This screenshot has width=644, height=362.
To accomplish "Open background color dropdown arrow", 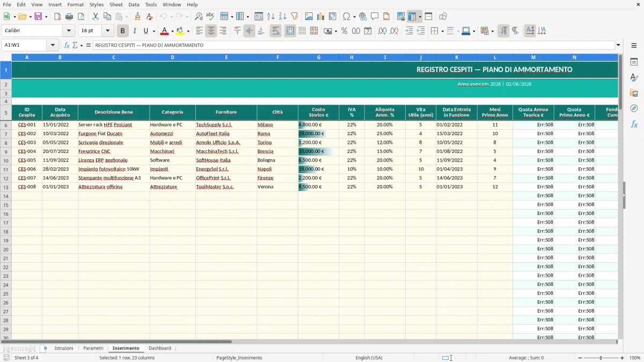I will [x=188, y=31].
